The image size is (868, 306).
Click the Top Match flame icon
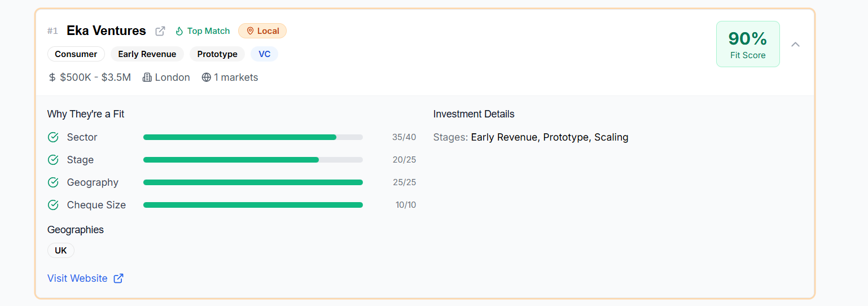179,31
